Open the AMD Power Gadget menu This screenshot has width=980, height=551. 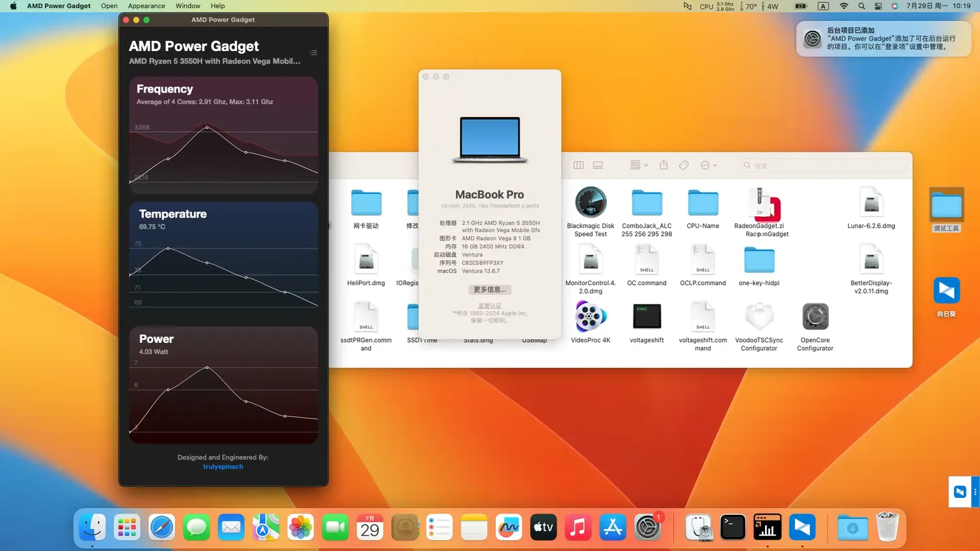pos(59,6)
